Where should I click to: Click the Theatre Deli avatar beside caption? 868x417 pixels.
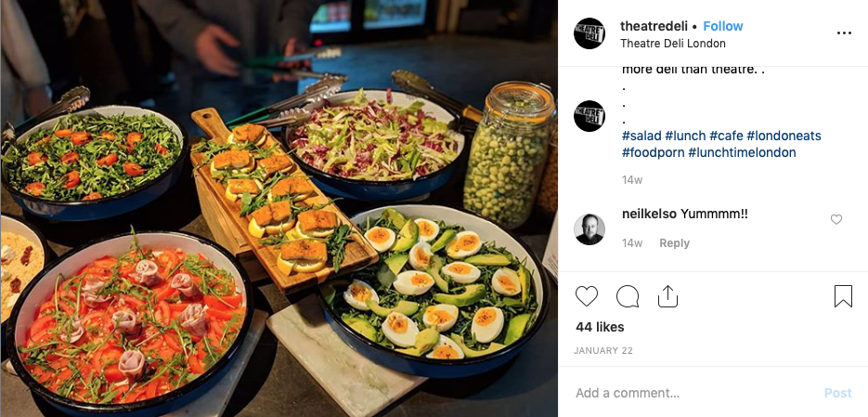[589, 116]
